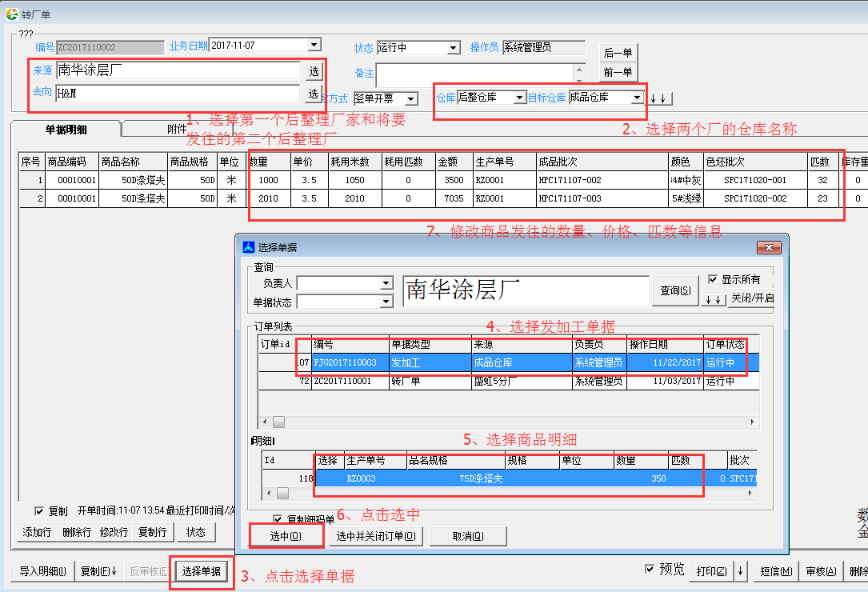868x592 pixels.
Task: Toggle the 预览 checkbox
Action: pos(650,569)
